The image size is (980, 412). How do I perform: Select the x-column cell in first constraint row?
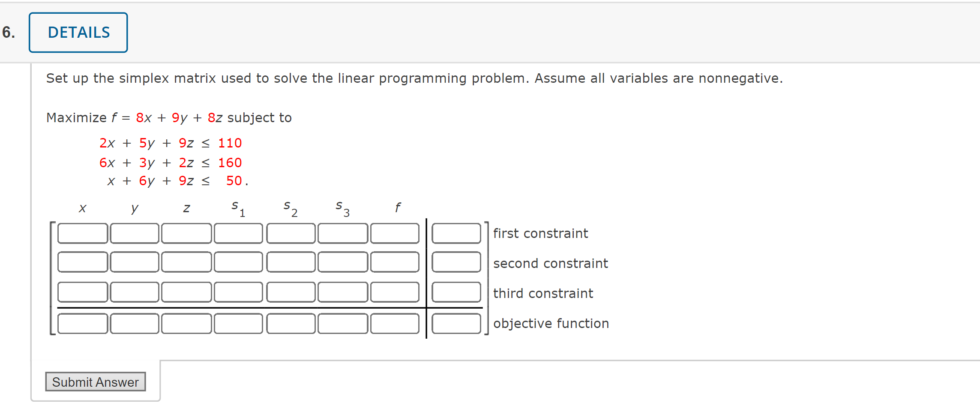pyautogui.click(x=81, y=233)
